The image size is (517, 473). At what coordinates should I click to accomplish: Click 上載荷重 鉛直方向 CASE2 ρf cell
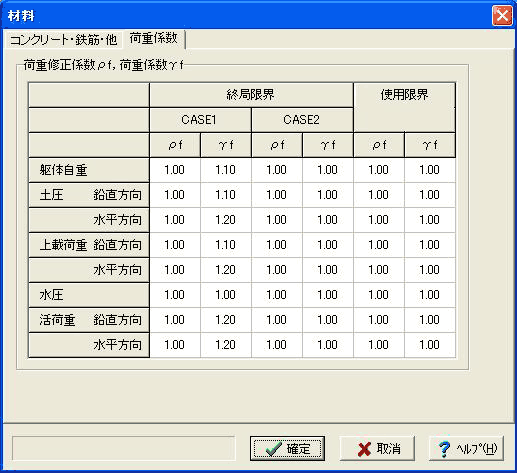tap(277, 245)
